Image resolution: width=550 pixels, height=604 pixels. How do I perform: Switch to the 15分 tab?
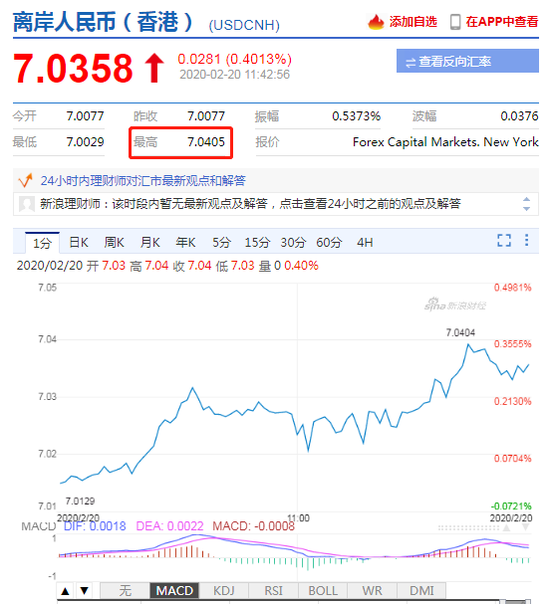coord(257,242)
